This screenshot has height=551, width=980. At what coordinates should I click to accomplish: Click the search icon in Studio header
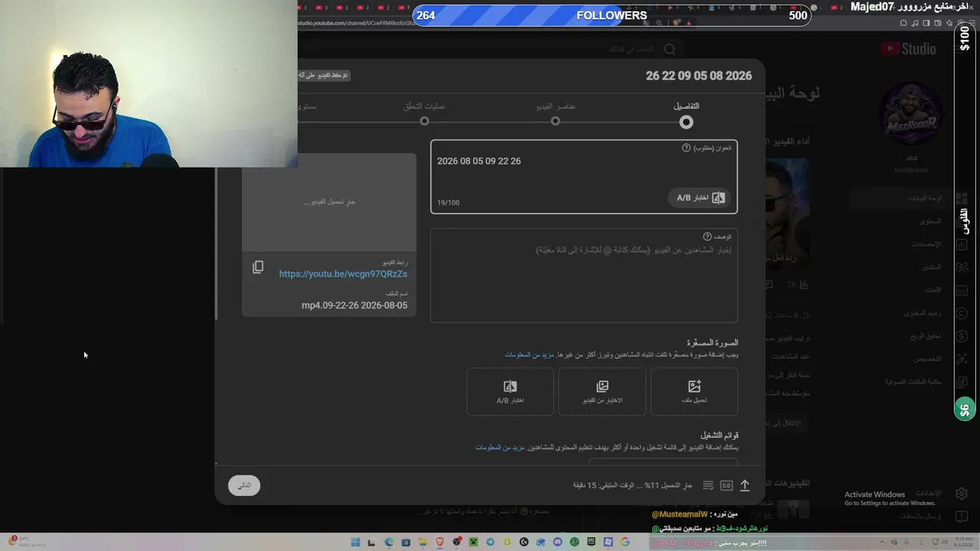pos(670,49)
